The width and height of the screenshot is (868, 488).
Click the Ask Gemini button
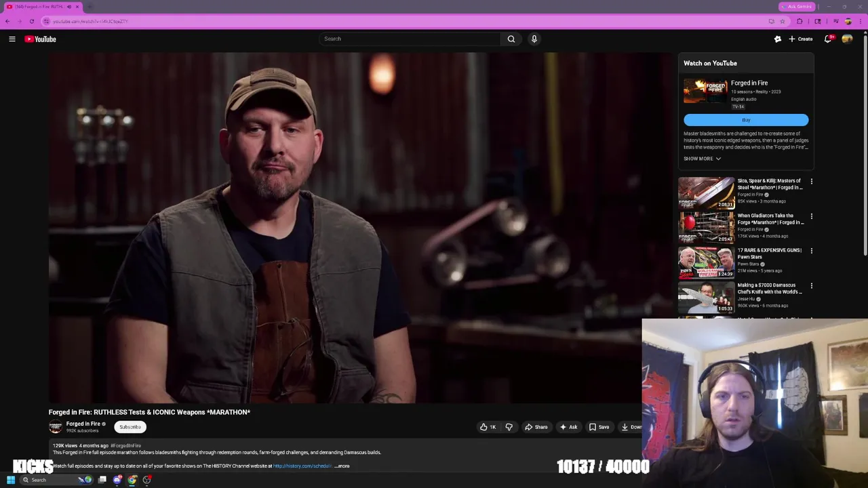[796, 7]
